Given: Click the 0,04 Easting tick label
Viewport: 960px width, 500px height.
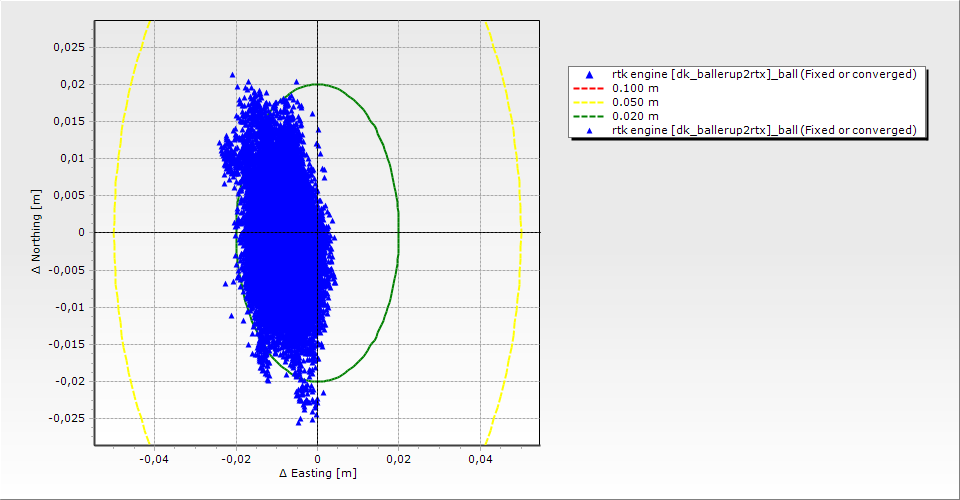Looking at the screenshot, I should 481,458.
